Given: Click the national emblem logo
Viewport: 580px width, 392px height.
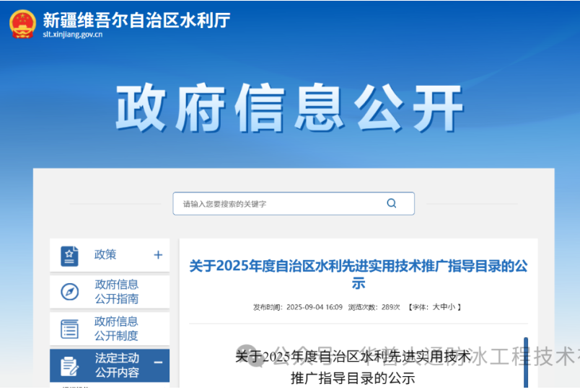Looking at the screenshot, I should pyautogui.click(x=22, y=22).
